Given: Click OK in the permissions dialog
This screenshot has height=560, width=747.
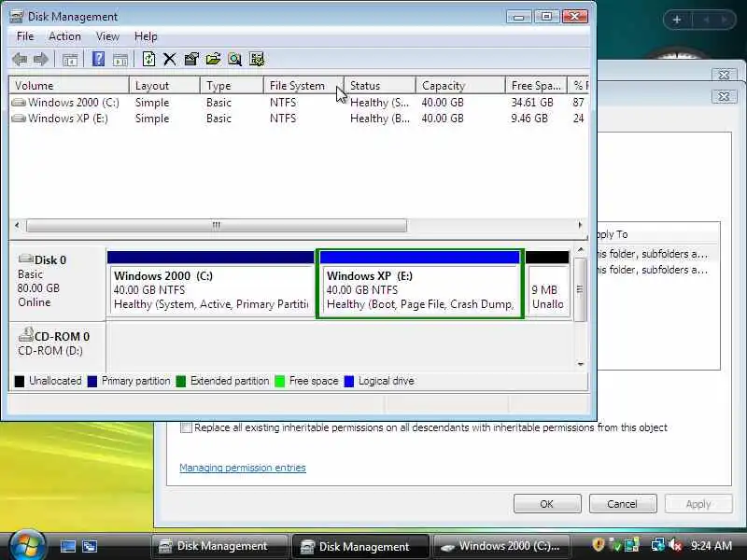Looking at the screenshot, I should (547, 504).
